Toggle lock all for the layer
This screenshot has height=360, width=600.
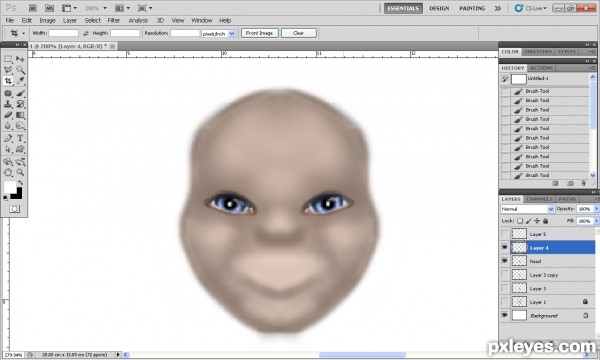coord(546,221)
